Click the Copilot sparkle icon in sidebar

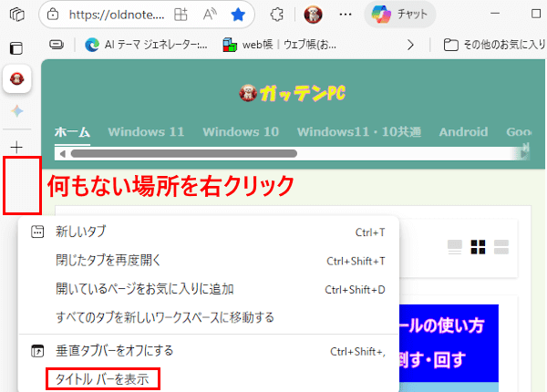pyautogui.click(x=16, y=111)
